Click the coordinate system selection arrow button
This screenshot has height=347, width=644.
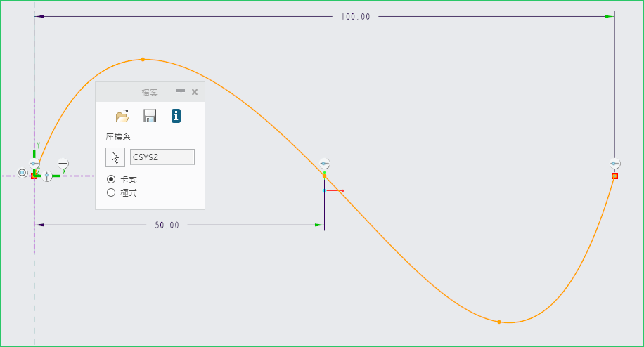pyautogui.click(x=115, y=157)
